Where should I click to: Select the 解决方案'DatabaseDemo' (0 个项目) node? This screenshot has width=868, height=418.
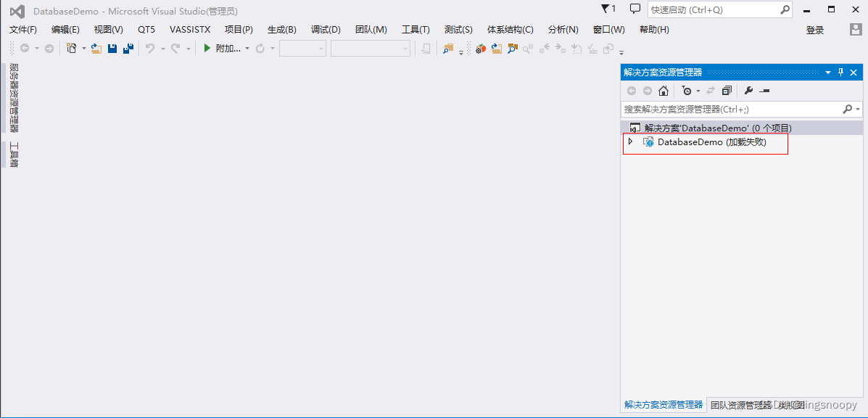[x=742, y=128]
